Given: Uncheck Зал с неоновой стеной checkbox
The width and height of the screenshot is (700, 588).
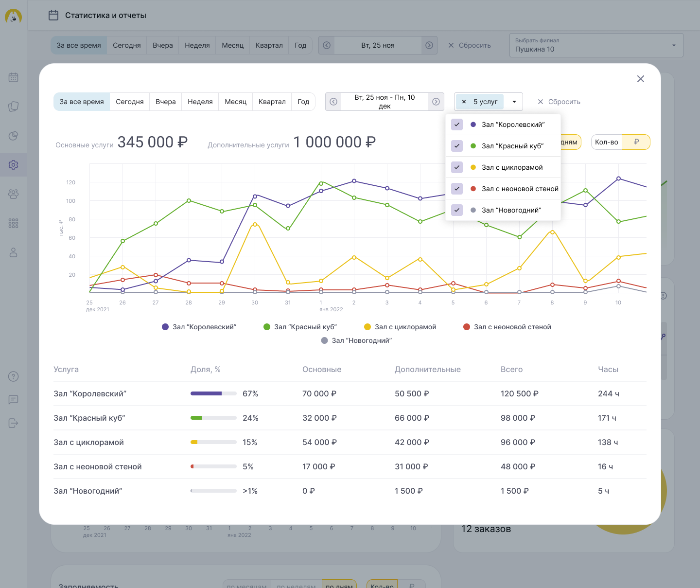Looking at the screenshot, I should pos(457,189).
